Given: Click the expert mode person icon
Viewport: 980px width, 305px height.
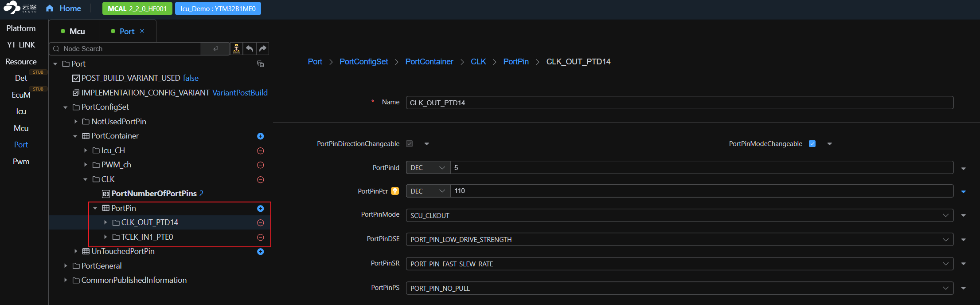Looking at the screenshot, I should click(x=237, y=49).
